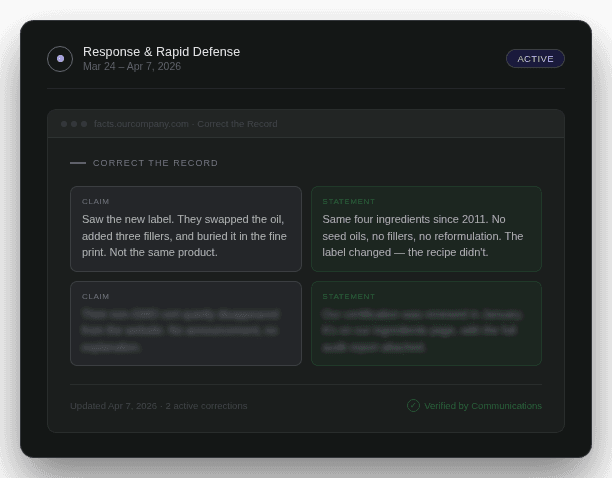Open the statement about same four ingredients
Screen dimensions: 612x478
(x=426, y=236)
